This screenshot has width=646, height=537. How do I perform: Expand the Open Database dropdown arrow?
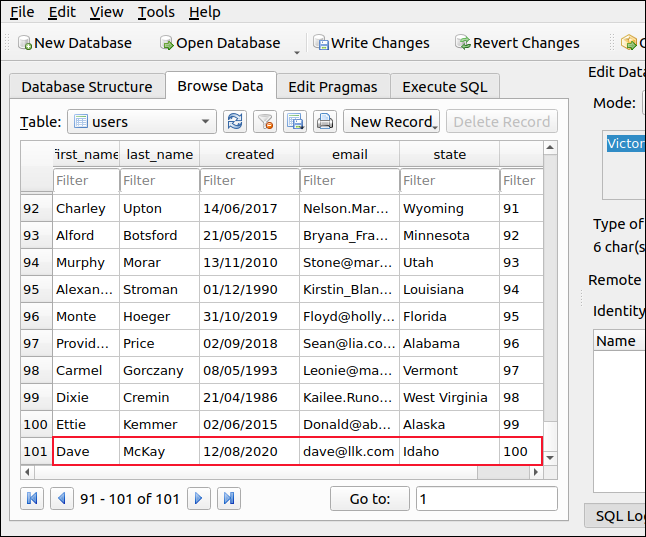click(x=297, y=49)
